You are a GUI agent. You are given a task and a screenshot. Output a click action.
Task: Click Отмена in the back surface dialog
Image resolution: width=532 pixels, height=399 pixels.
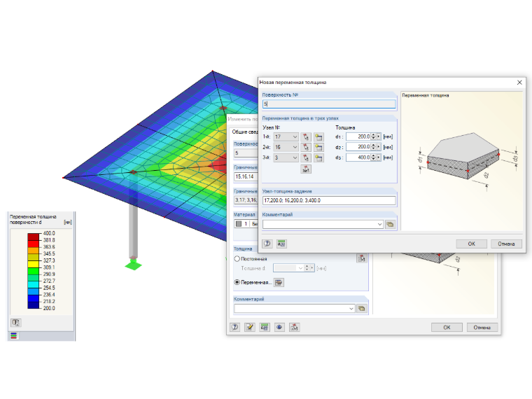click(x=482, y=328)
